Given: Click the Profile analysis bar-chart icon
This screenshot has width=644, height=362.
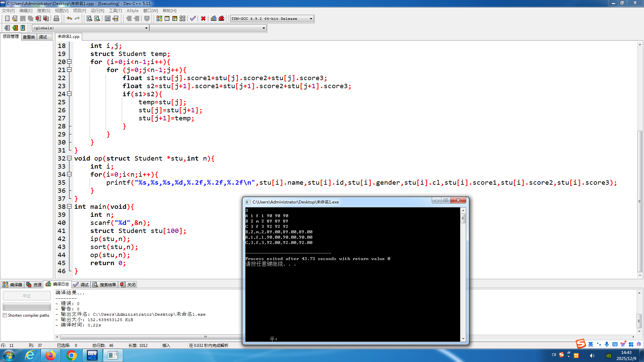Looking at the screenshot, I should tap(214, 18).
